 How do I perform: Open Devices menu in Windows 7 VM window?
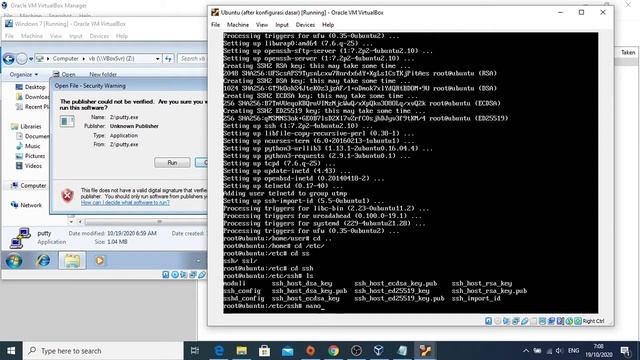99,36
